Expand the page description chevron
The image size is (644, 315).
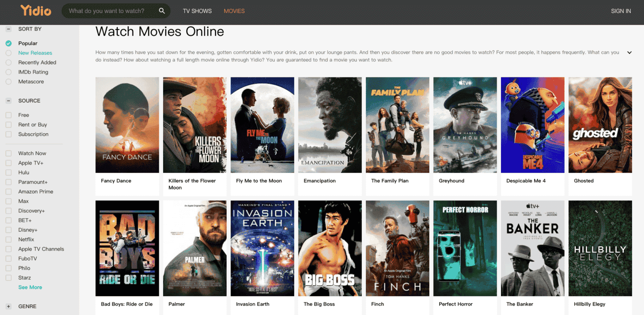click(629, 52)
